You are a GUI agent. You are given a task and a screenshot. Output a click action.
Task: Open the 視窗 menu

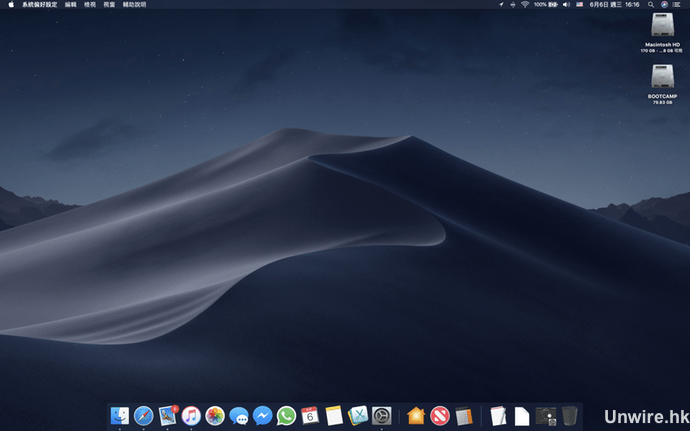coord(109,4)
